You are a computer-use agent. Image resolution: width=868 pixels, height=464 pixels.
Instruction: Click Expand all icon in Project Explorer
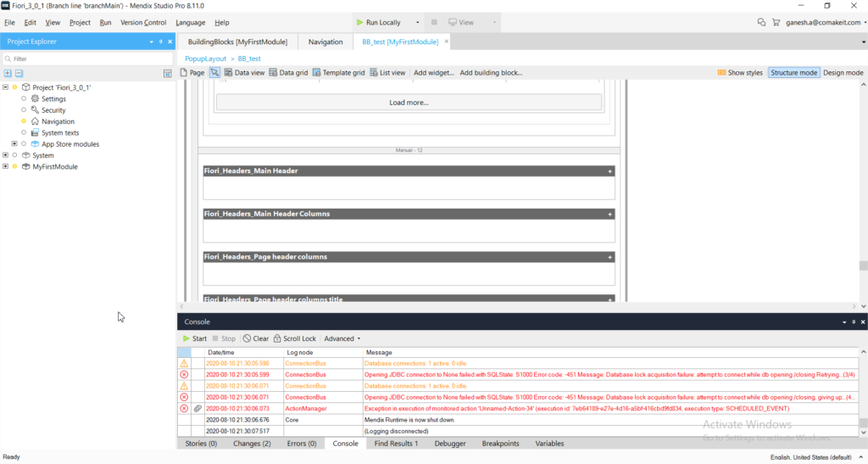[x=8, y=73]
